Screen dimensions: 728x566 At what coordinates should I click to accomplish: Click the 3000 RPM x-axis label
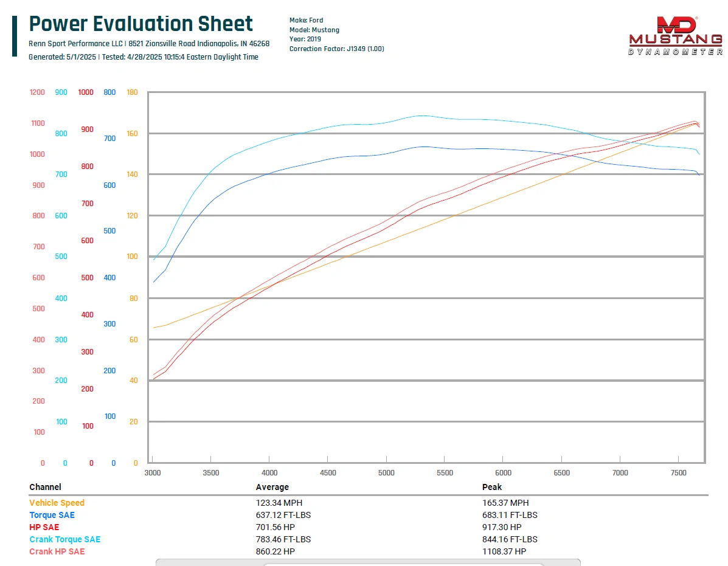click(153, 473)
